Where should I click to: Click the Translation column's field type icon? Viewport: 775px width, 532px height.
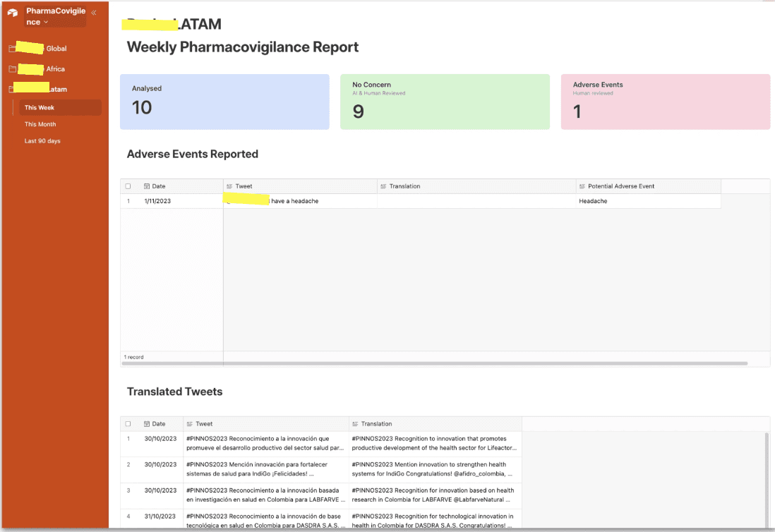tap(383, 186)
